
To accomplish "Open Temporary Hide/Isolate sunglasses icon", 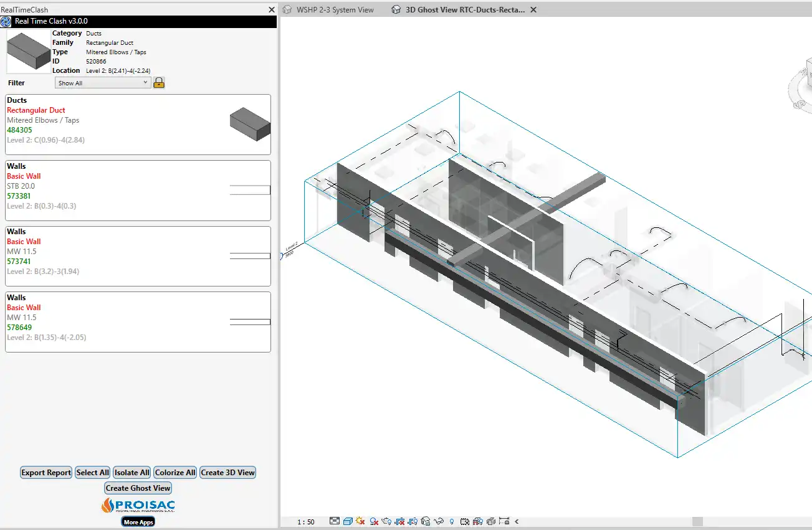I will coord(439,521).
